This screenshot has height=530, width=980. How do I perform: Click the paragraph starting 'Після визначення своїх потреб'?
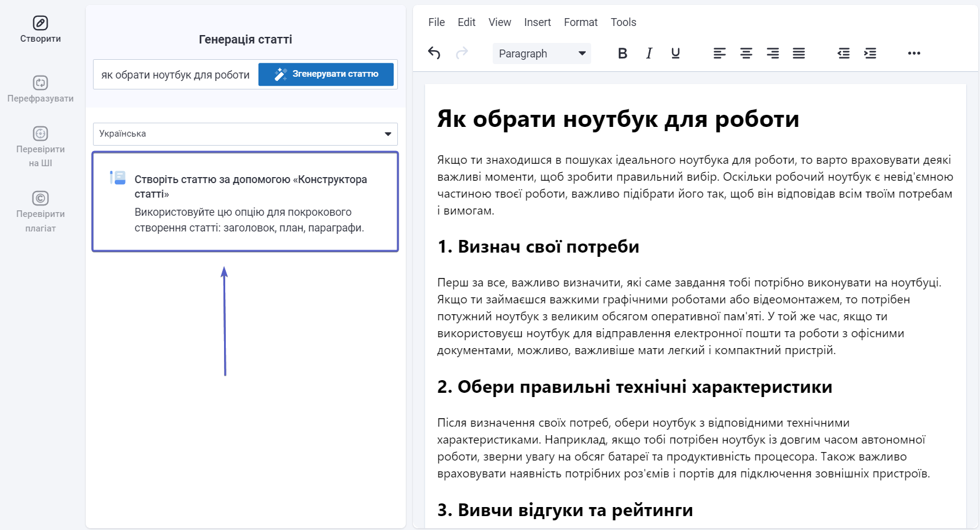coord(684,448)
